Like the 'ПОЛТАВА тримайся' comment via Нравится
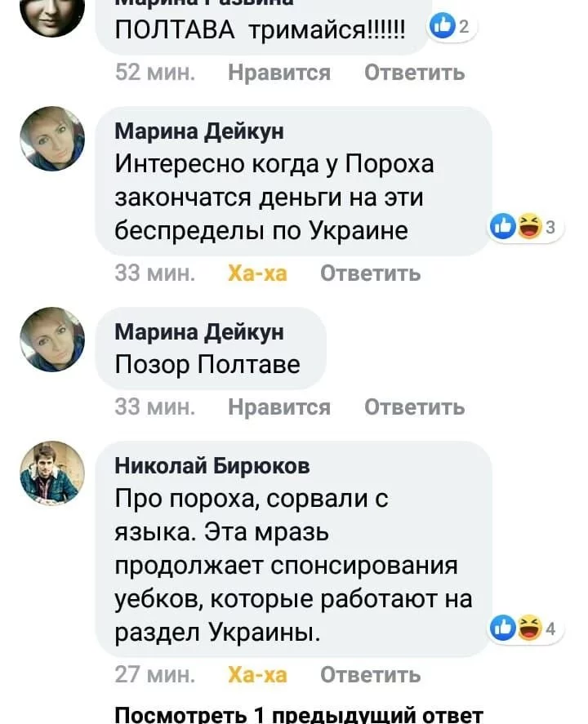This screenshot has height=724, width=588. (279, 73)
